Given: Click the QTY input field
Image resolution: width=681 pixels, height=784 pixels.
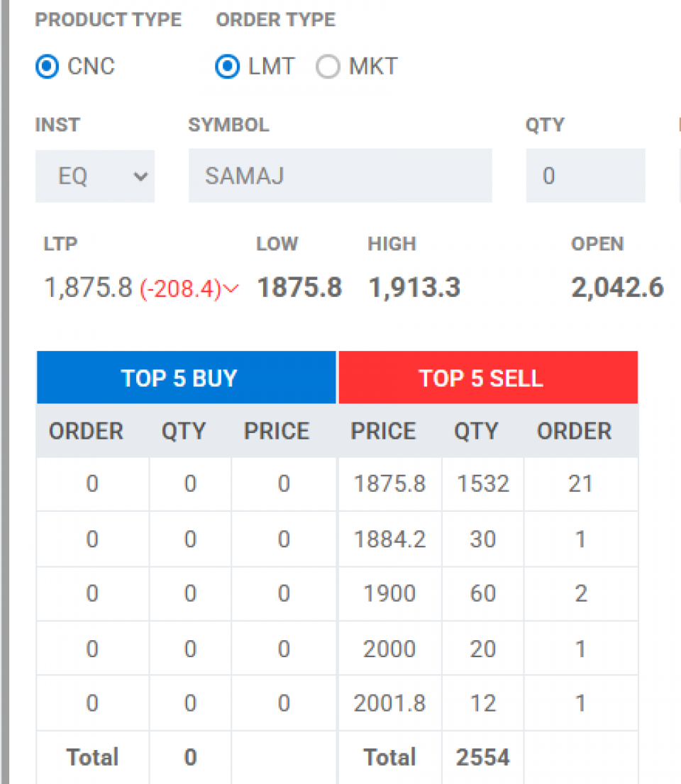Looking at the screenshot, I should [585, 176].
